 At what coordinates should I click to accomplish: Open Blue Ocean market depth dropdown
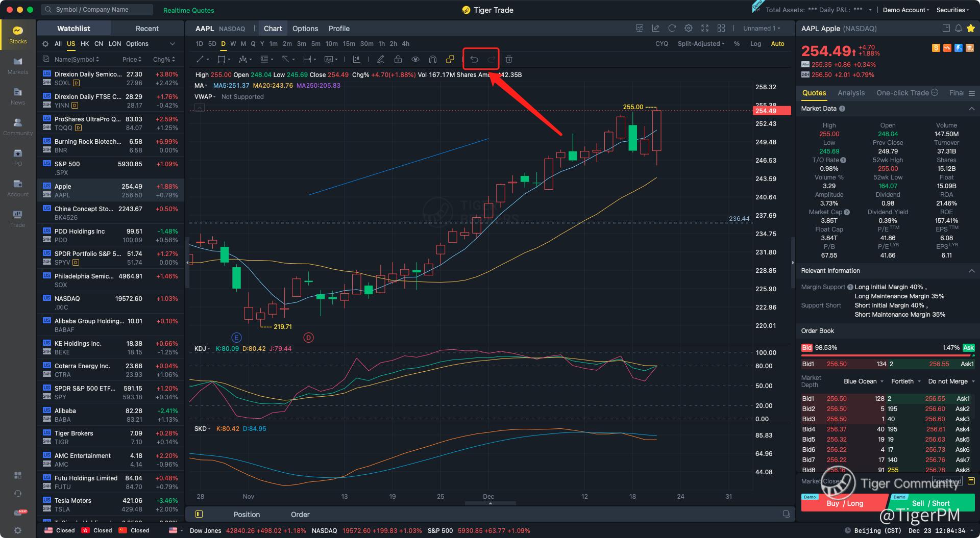click(x=864, y=381)
